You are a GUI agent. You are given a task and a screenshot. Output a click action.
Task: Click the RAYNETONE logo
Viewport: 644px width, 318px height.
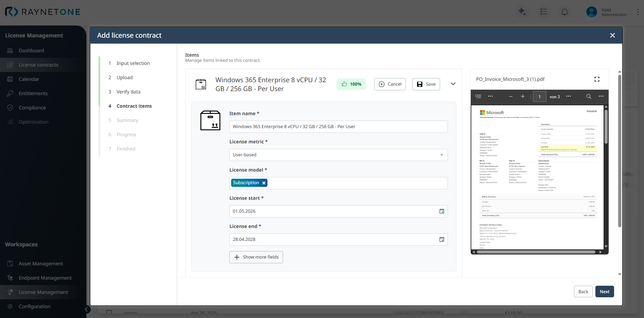click(x=42, y=12)
